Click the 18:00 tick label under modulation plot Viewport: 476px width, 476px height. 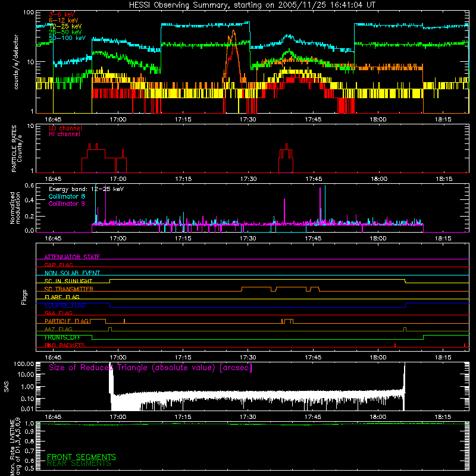pyautogui.click(x=378, y=239)
